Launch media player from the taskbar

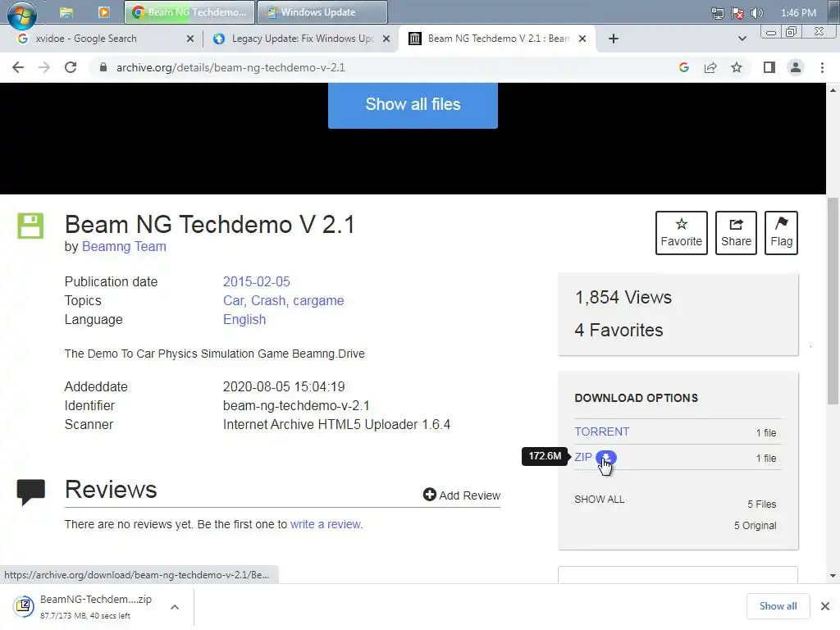coord(104,11)
